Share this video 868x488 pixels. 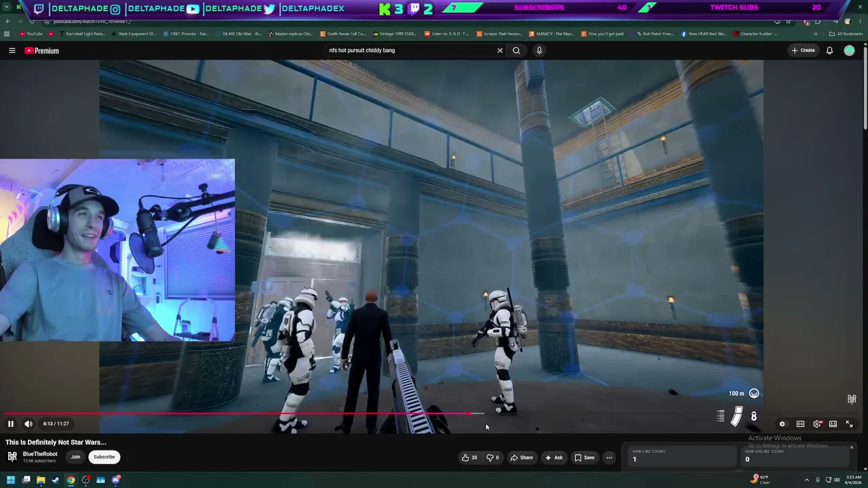click(521, 457)
